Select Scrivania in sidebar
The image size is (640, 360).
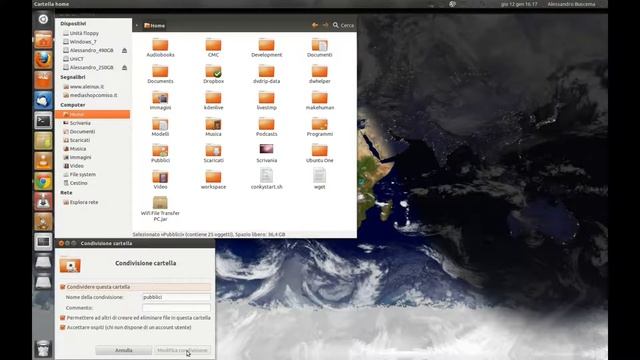[77, 123]
